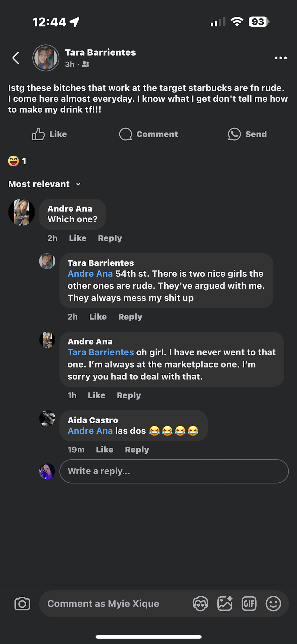
Task: Tap the AI image icon in comment bar
Action: pyautogui.click(x=225, y=604)
